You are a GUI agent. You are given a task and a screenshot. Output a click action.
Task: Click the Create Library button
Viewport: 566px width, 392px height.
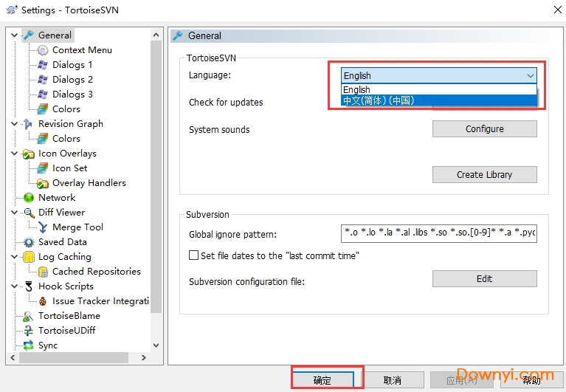point(484,175)
